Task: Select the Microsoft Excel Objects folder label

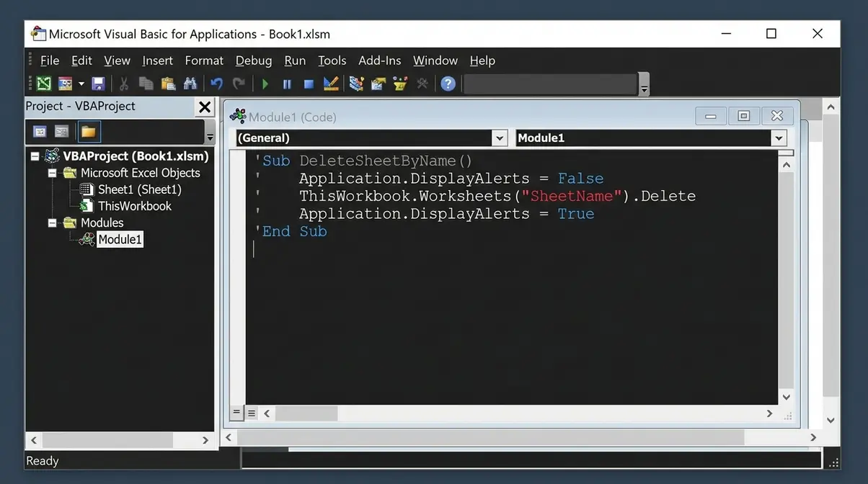Action: click(x=140, y=173)
